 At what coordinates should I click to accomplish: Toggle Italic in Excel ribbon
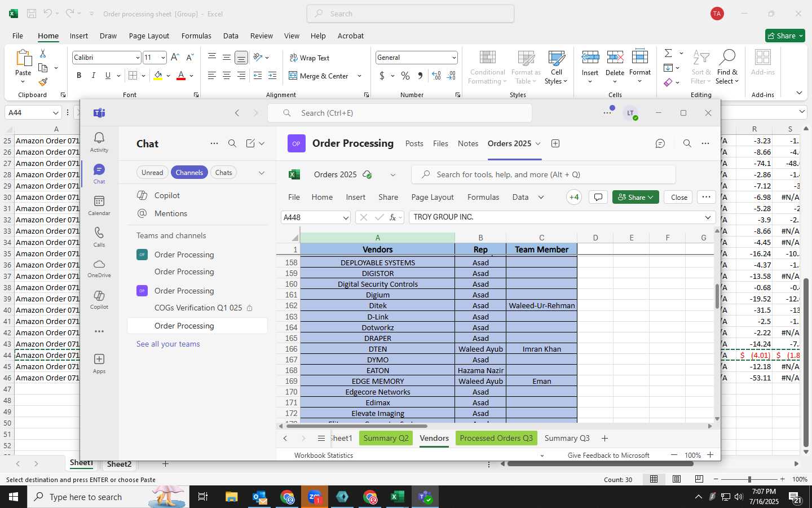94,76
